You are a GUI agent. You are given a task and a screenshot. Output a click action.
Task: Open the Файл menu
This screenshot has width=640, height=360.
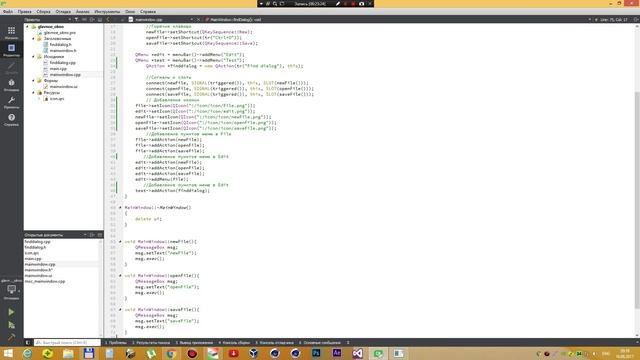point(8,12)
